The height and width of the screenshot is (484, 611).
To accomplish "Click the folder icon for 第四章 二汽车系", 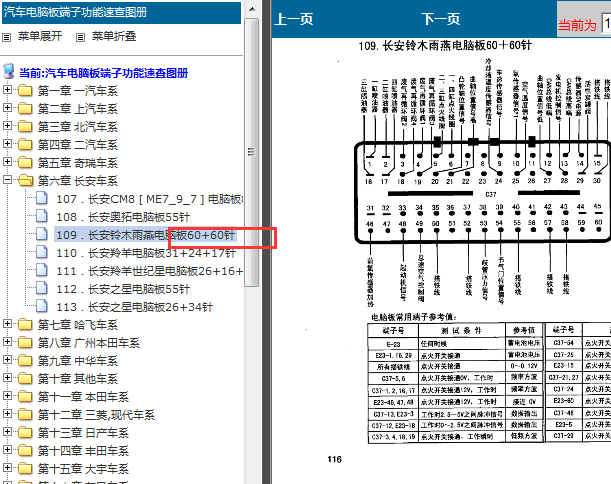I will click(x=25, y=145).
